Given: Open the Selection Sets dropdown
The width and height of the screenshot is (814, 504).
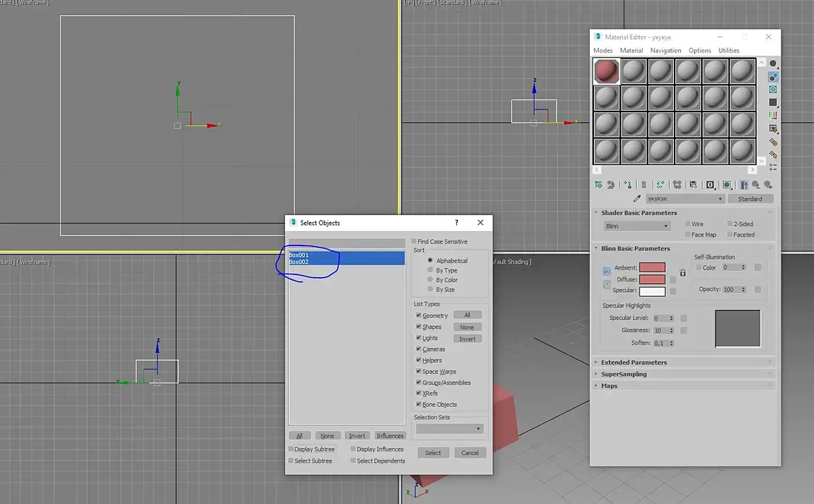Looking at the screenshot, I should 450,429.
